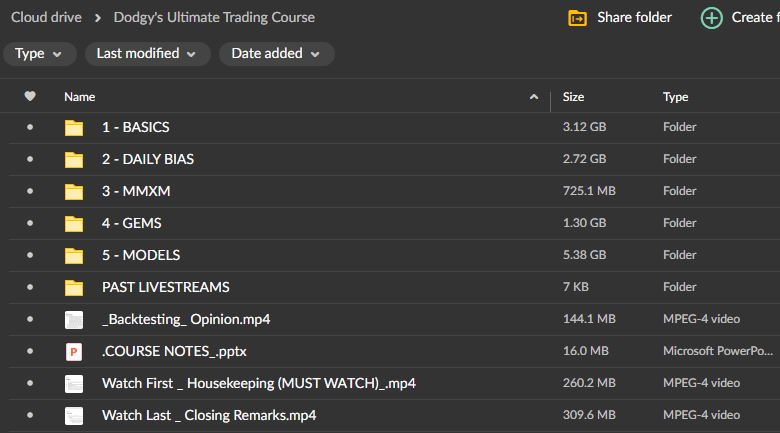The width and height of the screenshot is (780, 433).
Task: Expand the Last modified filter dropdown
Action: (x=147, y=54)
